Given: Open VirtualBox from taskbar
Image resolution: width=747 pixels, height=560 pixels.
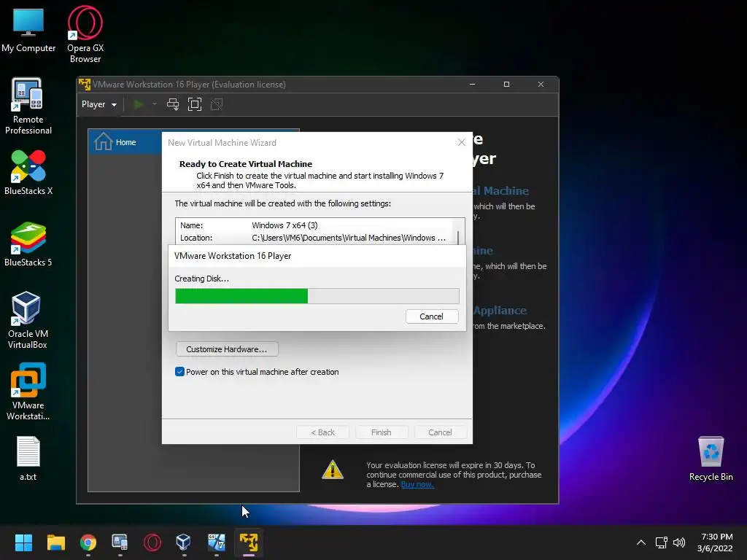Looking at the screenshot, I should pos(184,542).
